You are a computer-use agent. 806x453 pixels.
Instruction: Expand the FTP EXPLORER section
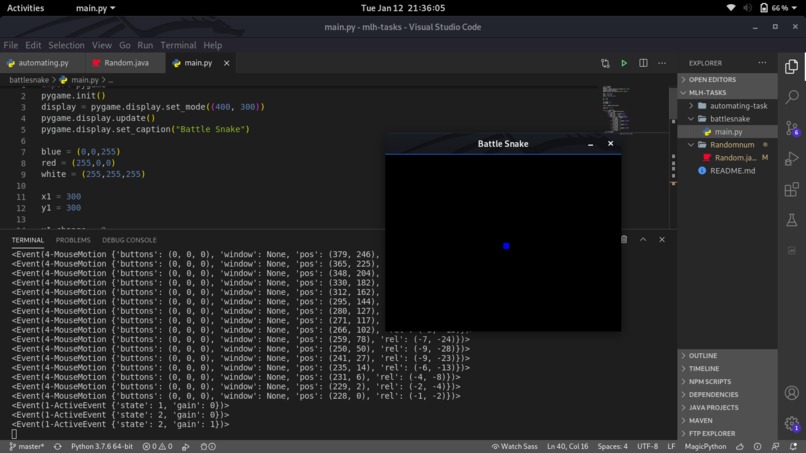[x=727, y=433]
